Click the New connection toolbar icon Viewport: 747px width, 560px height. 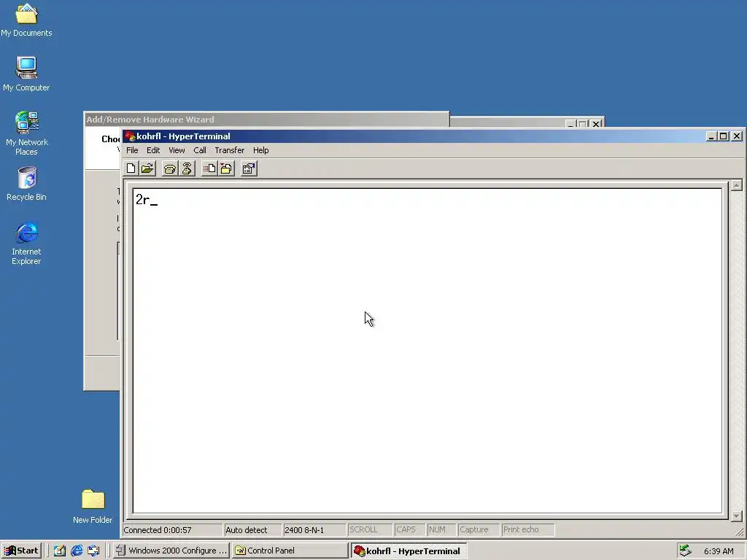click(131, 168)
